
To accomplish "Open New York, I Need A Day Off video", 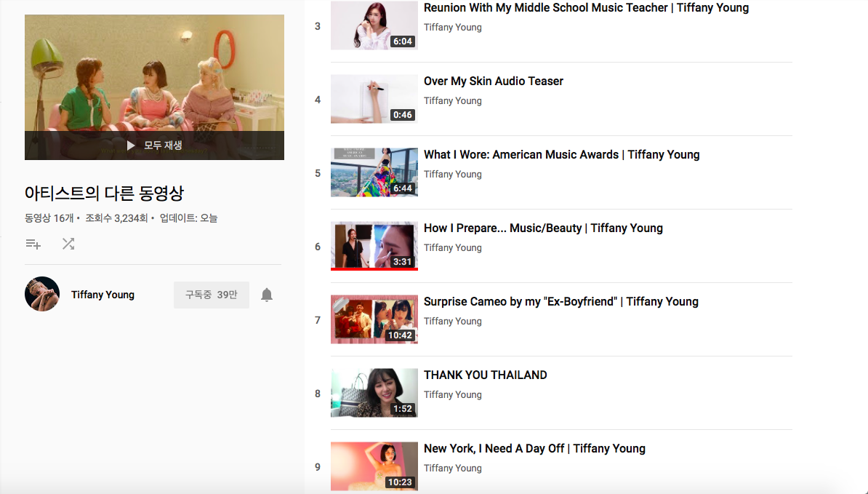I will tap(534, 449).
